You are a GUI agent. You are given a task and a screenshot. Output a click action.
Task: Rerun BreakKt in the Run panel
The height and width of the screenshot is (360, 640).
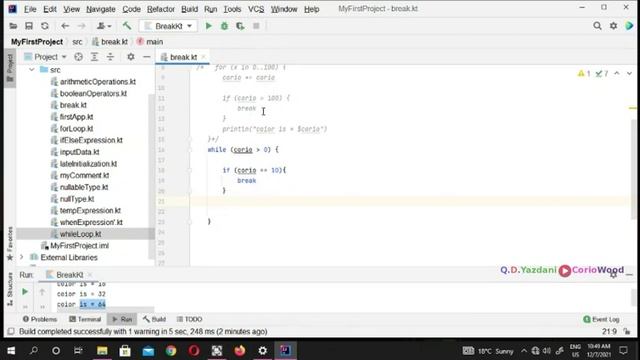25,292
